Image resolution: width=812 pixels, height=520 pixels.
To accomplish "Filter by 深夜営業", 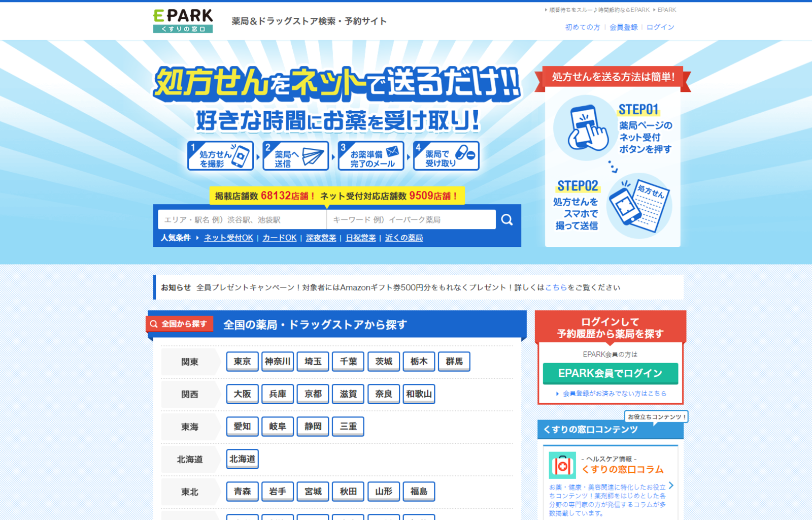I will coord(321,238).
